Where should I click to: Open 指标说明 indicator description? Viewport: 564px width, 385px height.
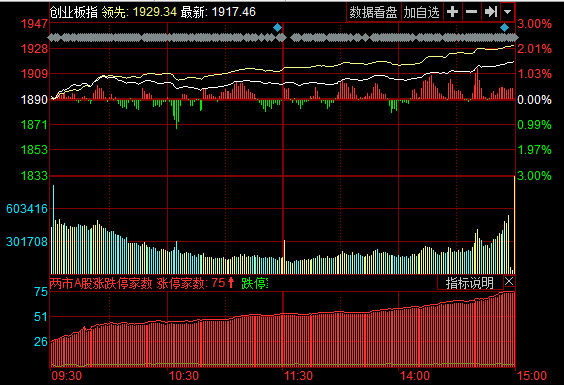click(x=470, y=283)
